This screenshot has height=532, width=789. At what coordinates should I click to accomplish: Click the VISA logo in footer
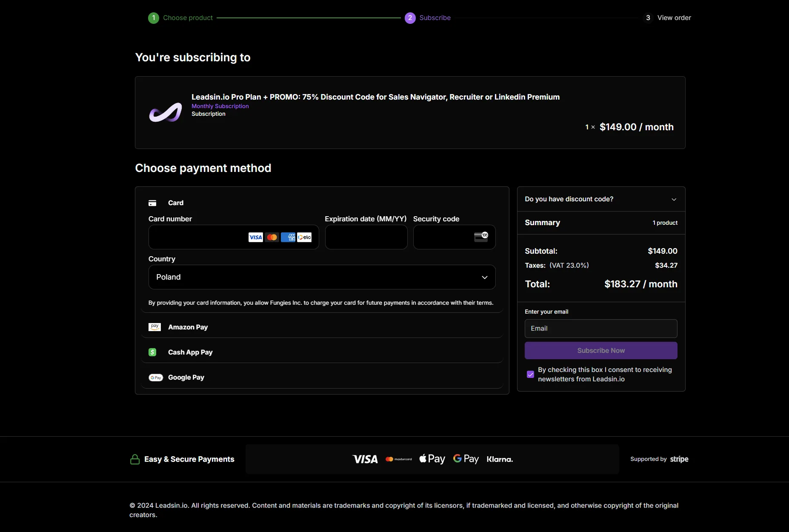pyautogui.click(x=366, y=459)
